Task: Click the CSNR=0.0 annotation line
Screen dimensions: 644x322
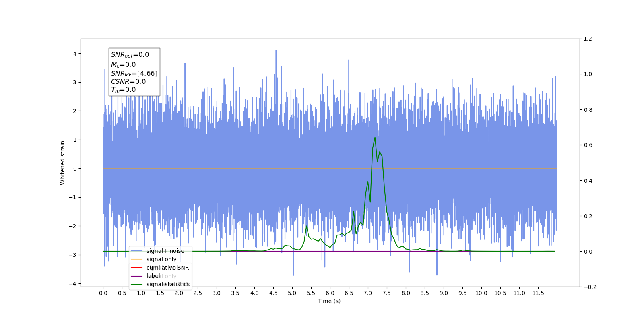Action: tap(128, 81)
